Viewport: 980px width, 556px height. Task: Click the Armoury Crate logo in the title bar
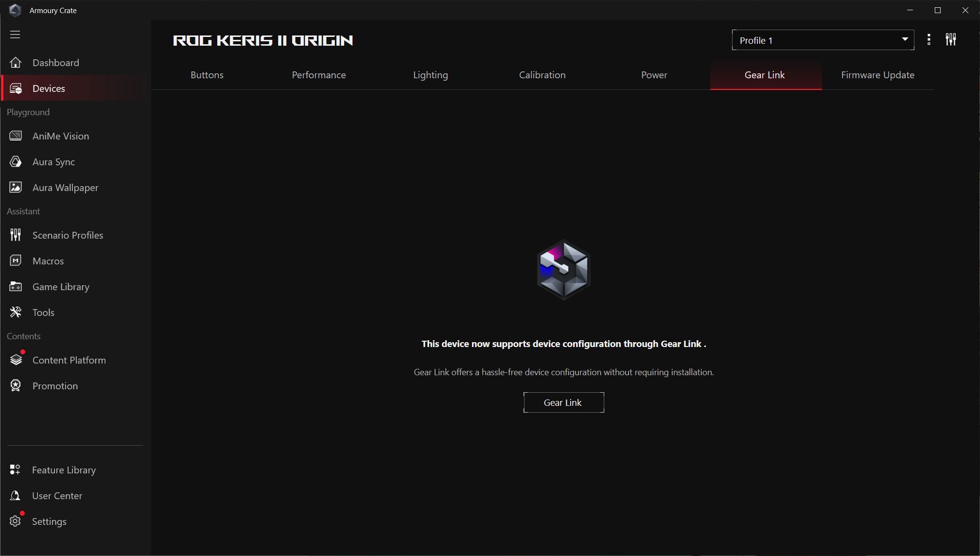tap(15, 10)
